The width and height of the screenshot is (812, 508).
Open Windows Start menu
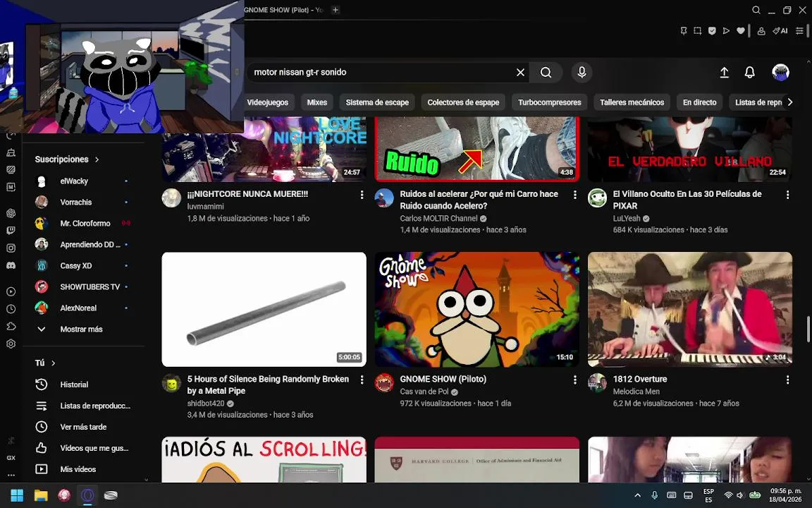click(17, 495)
